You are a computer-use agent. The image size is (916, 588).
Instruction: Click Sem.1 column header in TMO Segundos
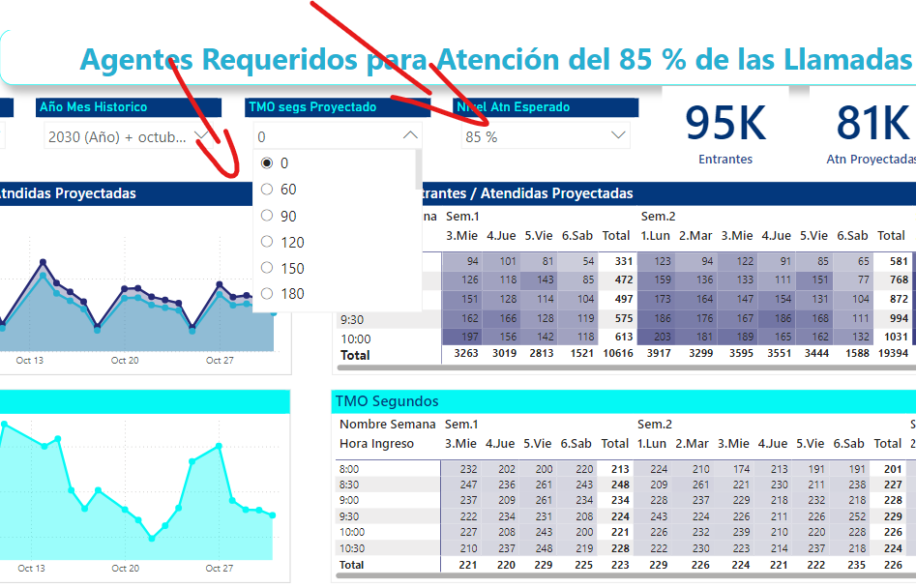461,424
